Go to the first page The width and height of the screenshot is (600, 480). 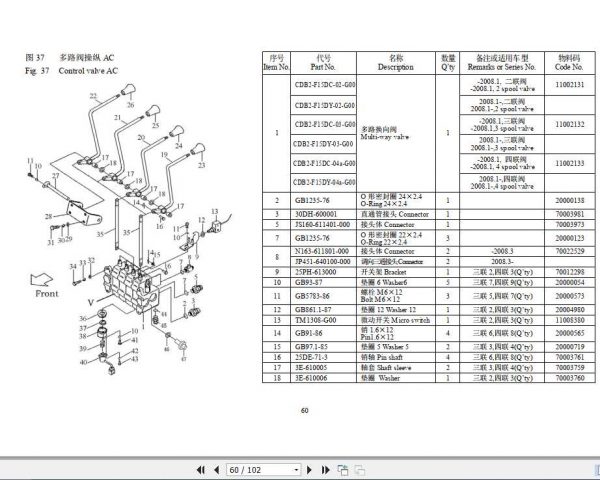pos(201,470)
